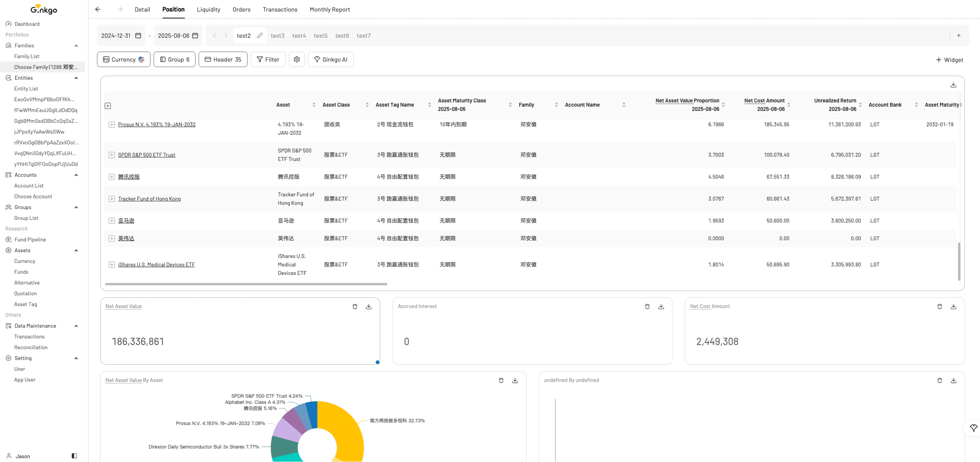Switch to the Monthly Report tab

(330, 9)
